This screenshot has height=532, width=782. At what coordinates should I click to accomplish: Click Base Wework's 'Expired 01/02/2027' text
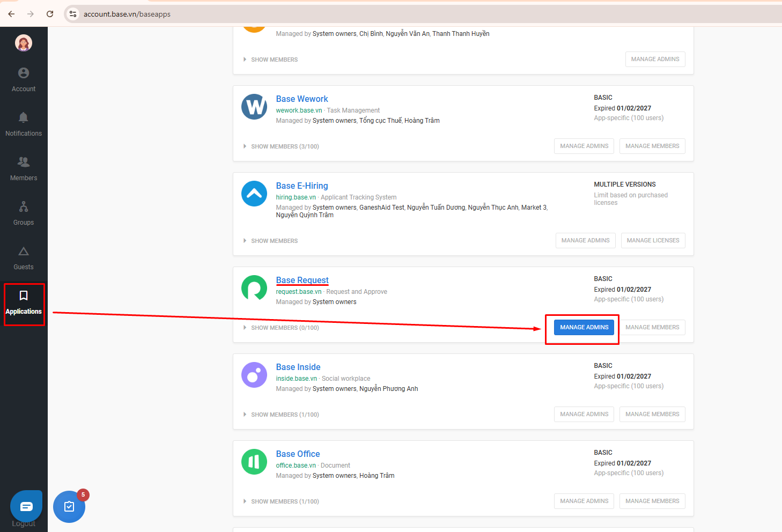click(x=623, y=108)
